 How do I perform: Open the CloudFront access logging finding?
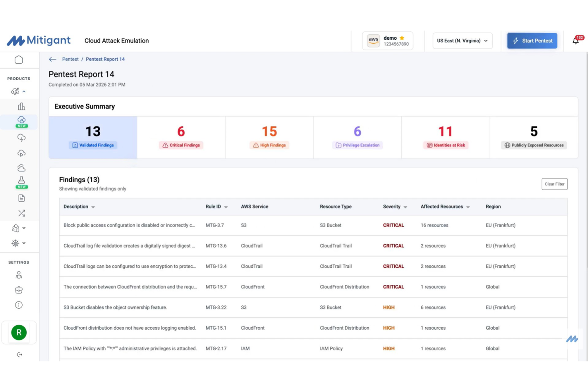(313, 328)
